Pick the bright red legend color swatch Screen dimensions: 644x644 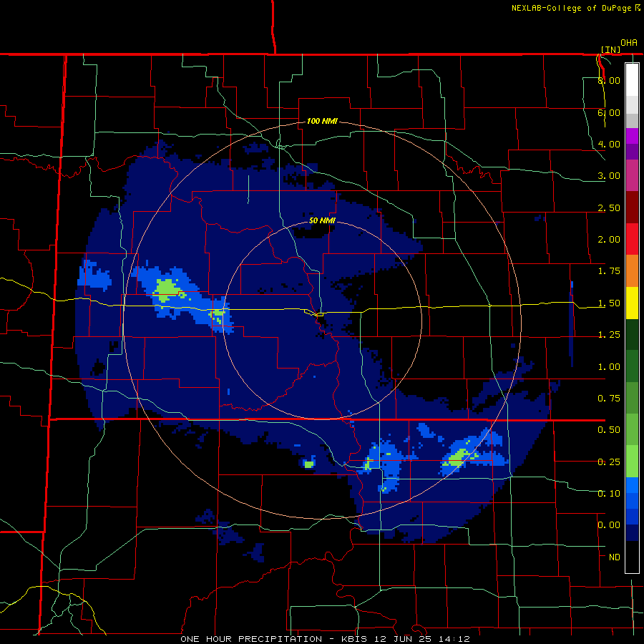click(632, 239)
